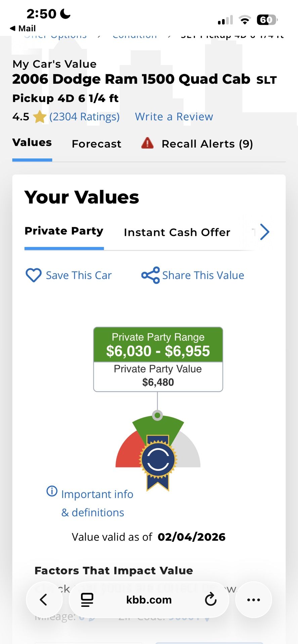Image resolution: width=298 pixels, height=644 pixels.
Task: Reload the kbb.com page
Action: tap(211, 599)
